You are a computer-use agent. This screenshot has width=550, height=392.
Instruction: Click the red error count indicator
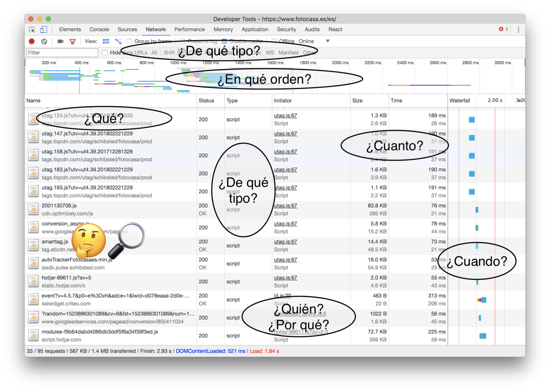pos(503,29)
